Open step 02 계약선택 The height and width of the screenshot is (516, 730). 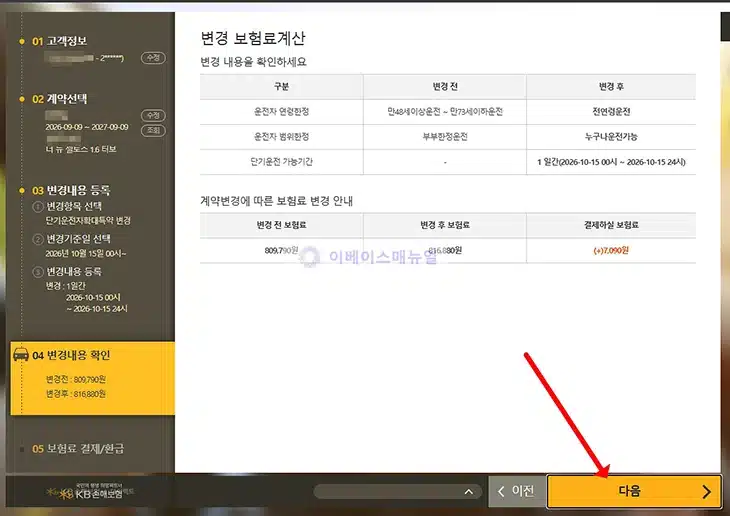pyautogui.click(x=59, y=99)
